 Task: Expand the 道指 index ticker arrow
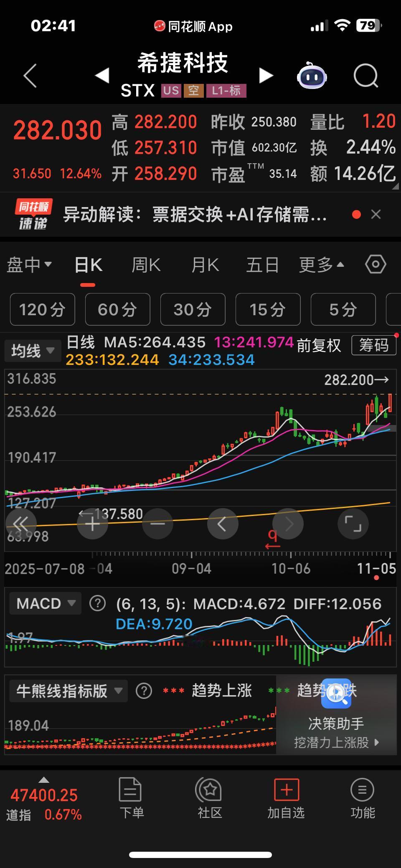click(44, 779)
